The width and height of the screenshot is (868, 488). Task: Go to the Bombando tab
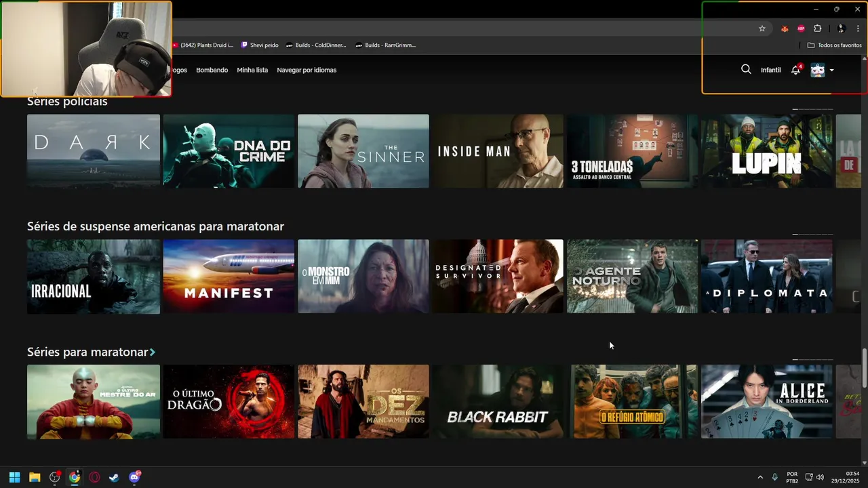pyautogui.click(x=212, y=70)
